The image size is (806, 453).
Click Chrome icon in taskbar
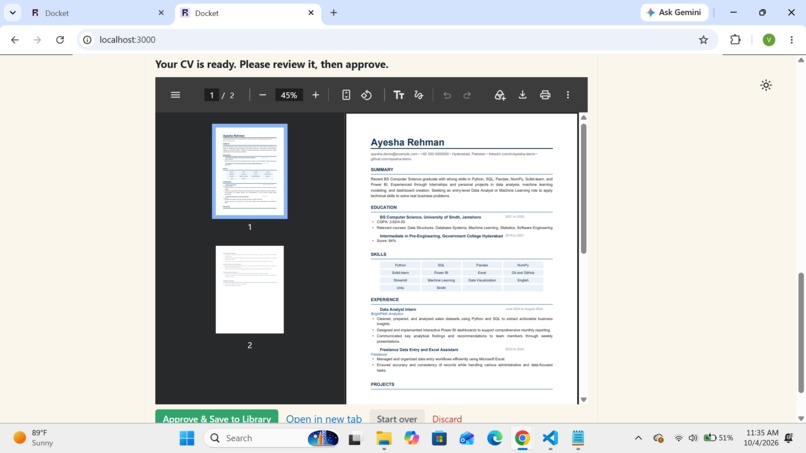click(x=522, y=438)
